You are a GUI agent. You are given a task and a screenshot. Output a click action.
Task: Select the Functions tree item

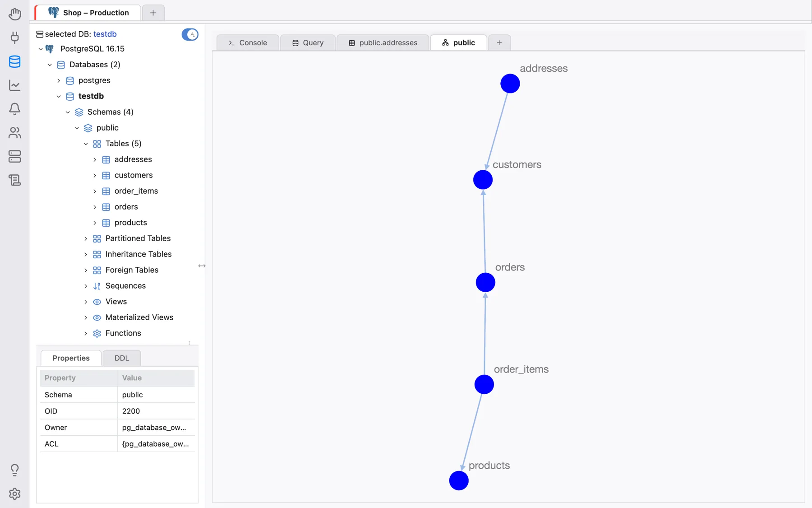pos(123,333)
